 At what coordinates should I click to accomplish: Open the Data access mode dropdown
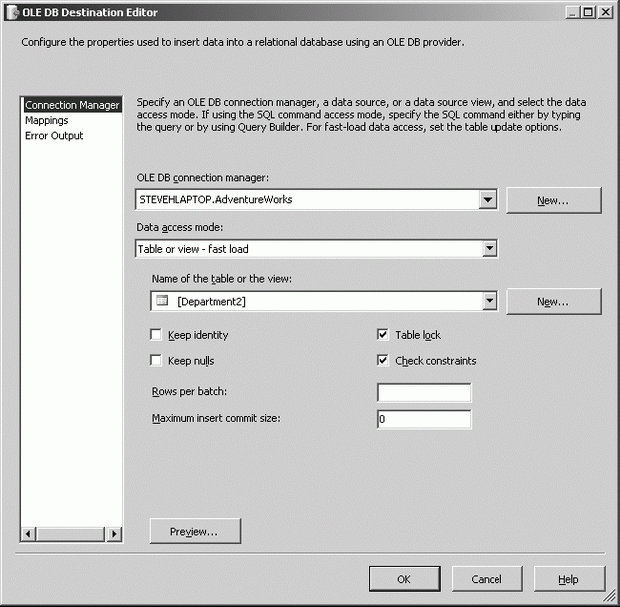[x=490, y=249]
